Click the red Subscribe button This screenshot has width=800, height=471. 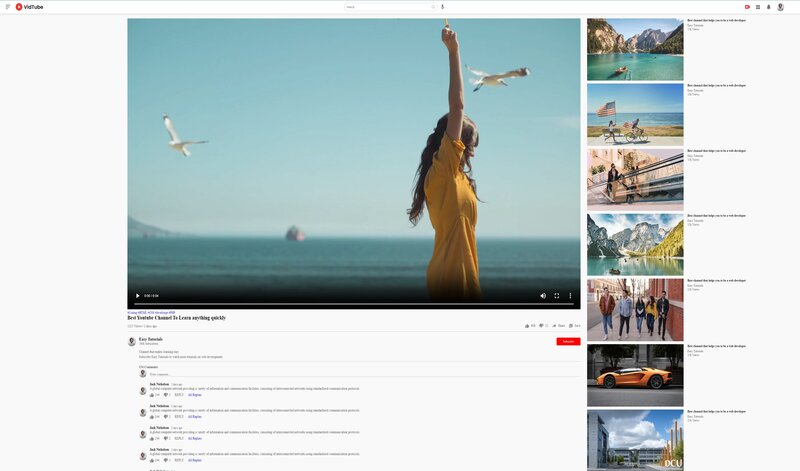point(568,342)
